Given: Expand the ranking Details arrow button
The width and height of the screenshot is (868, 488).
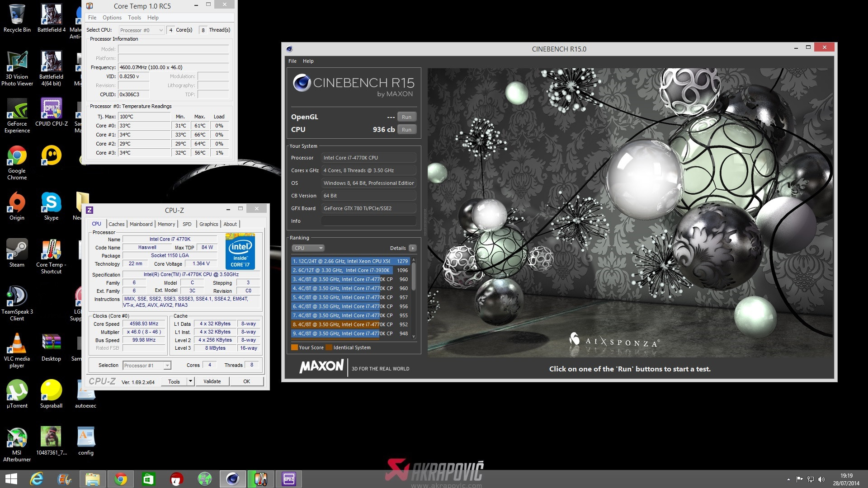Looking at the screenshot, I should (x=412, y=248).
